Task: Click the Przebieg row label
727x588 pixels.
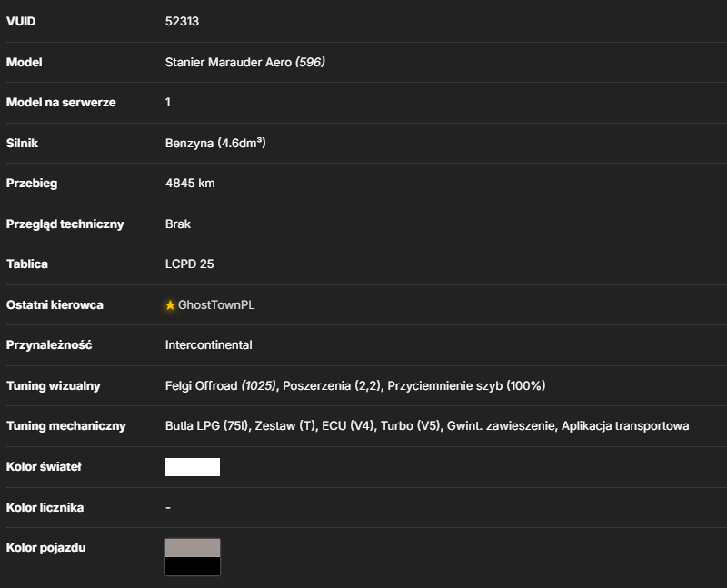Action: pyautogui.click(x=32, y=184)
